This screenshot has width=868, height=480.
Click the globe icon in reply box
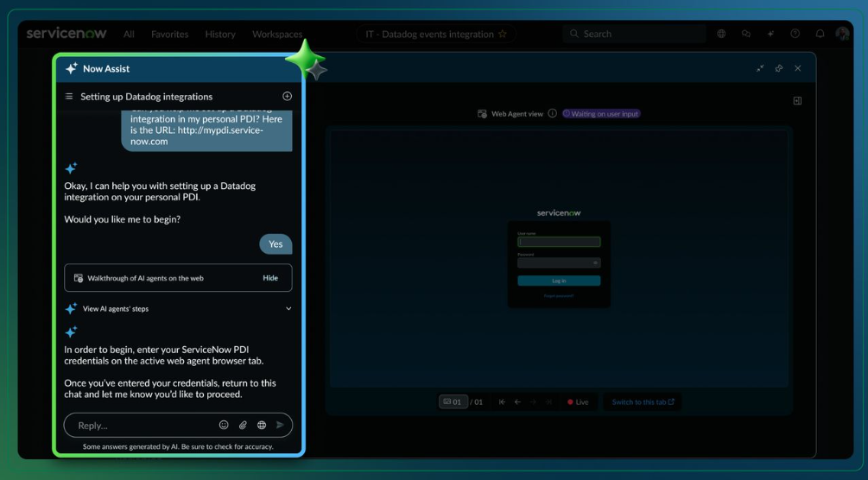click(x=262, y=425)
